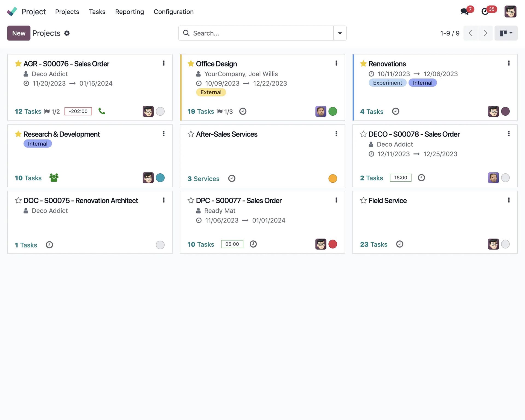Open the kanban view switcher dropdown
525x420 pixels.
(506, 33)
